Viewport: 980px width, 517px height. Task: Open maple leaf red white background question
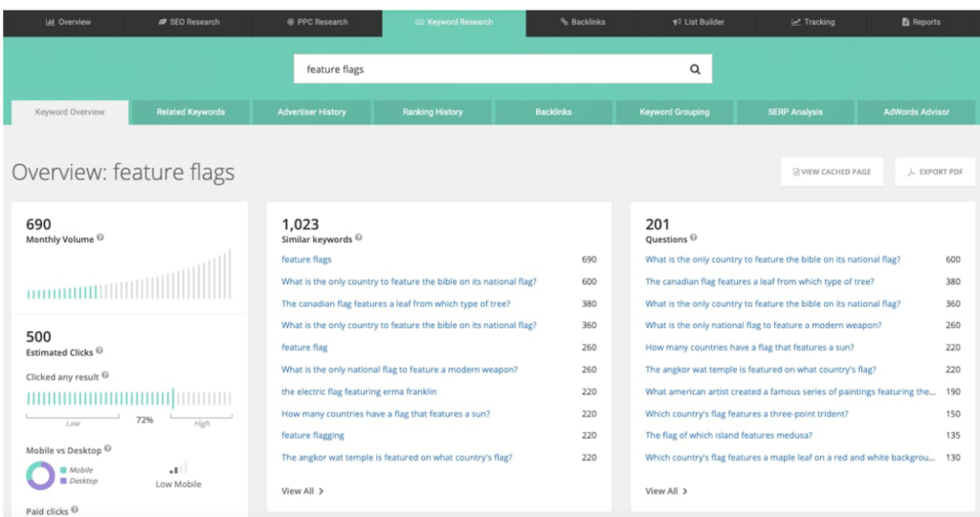point(790,458)
